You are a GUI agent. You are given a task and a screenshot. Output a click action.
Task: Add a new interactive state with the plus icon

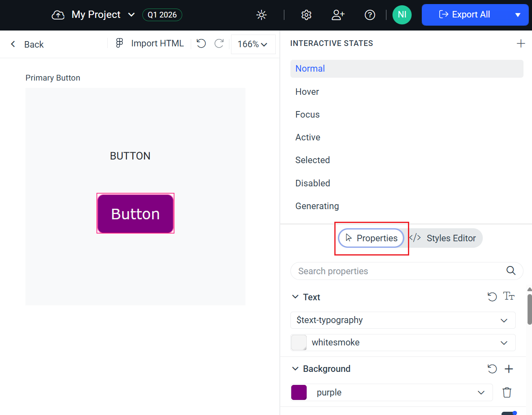[x=521, y=43]
